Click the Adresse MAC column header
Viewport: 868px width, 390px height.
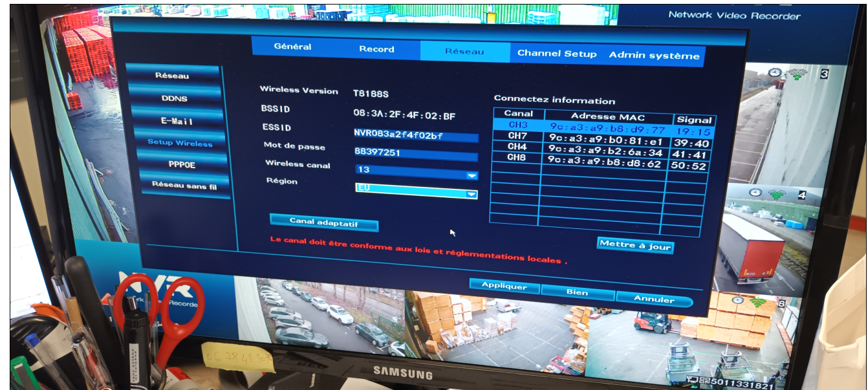point(608,116)
